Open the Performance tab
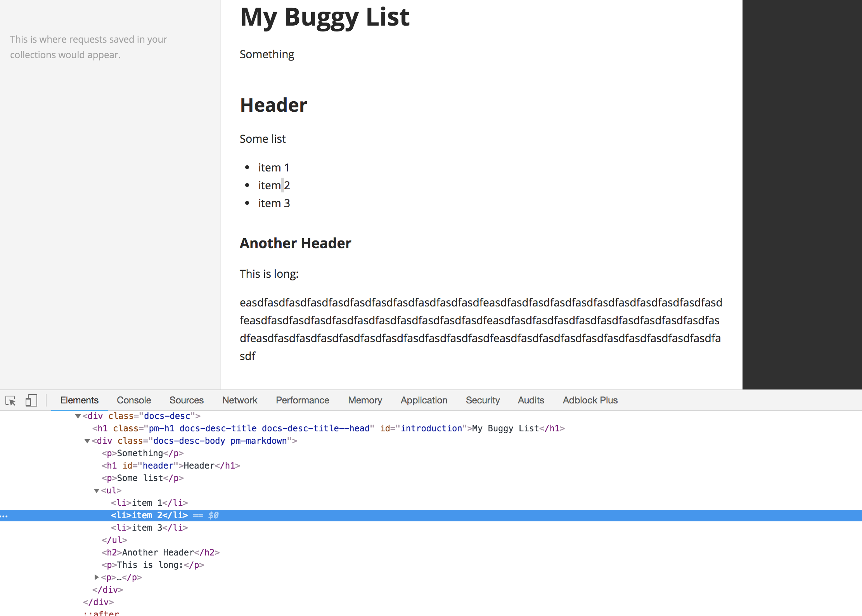862x616 pixels. (302, 400)
